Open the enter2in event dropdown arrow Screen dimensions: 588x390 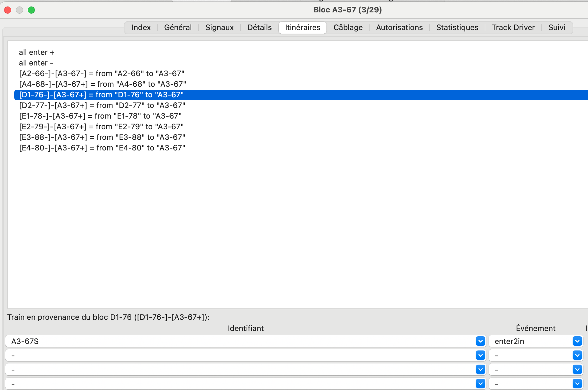coord(577,341)
